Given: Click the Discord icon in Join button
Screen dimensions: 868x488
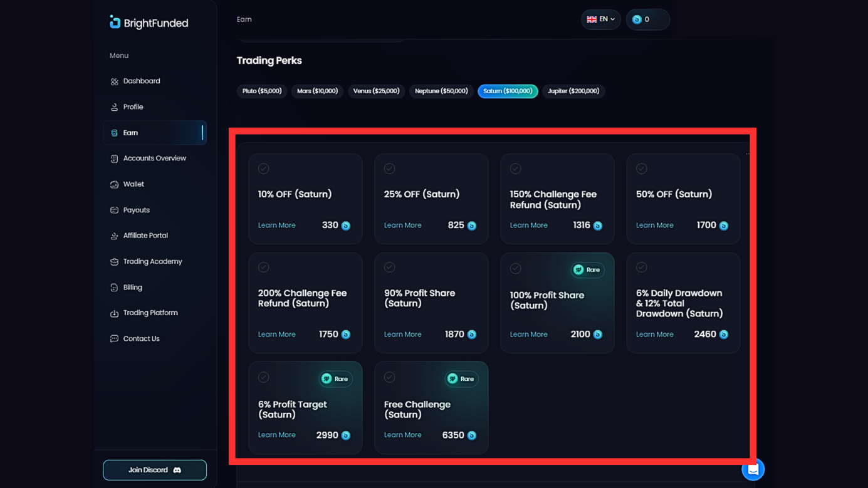Looking at the screenshot, I should 177,470.
